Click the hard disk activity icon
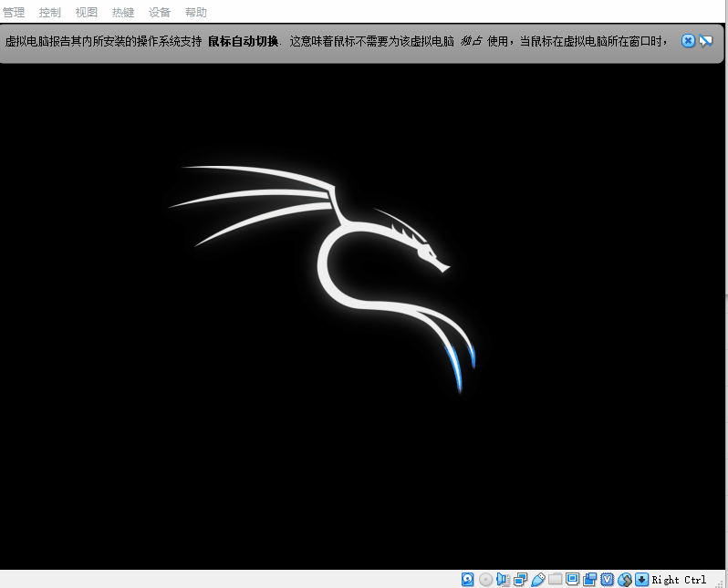The width and height of the screenshot is (728, 588). (467, 579)
